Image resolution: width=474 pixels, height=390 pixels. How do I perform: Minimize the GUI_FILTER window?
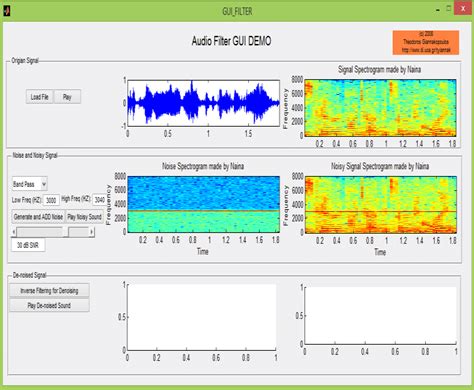coord(437,10)
